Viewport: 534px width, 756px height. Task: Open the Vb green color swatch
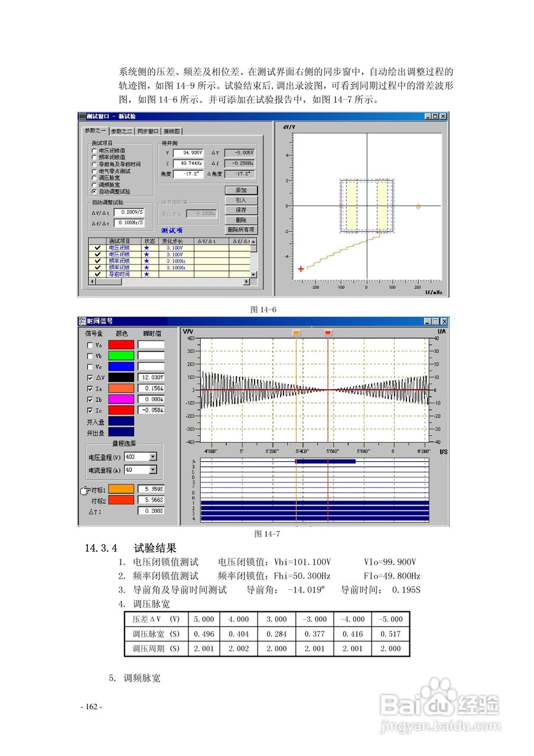121,356
